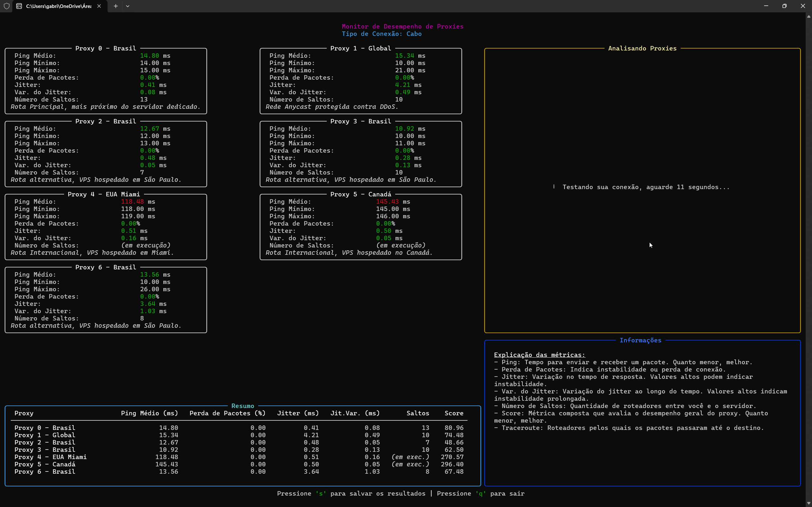812x507 pixels.
Task: Click the Resumo table title
Action: [x=243, y=406]
